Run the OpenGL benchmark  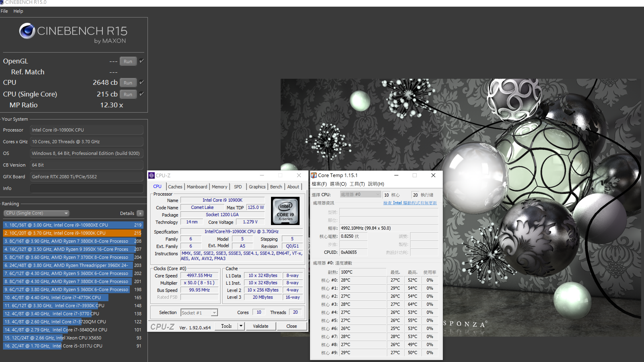tap(128, 61)
